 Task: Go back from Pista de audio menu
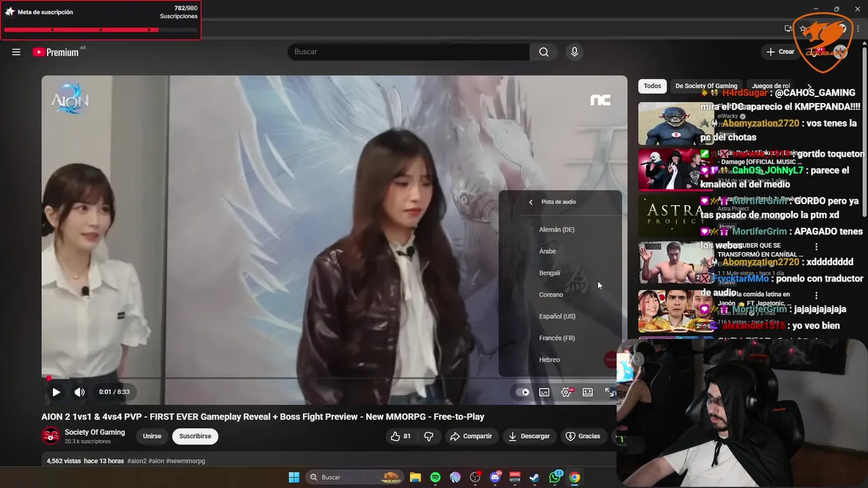point(531,202)
